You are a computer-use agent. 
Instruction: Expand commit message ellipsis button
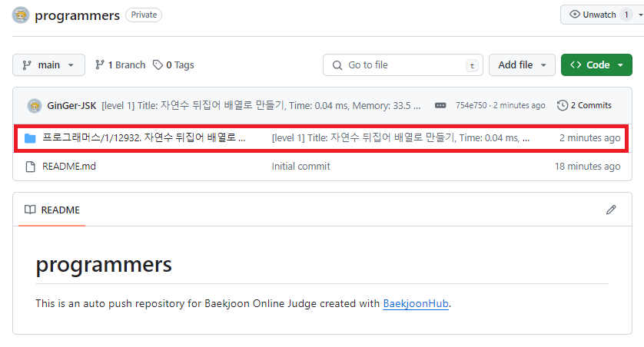point(440,105)
